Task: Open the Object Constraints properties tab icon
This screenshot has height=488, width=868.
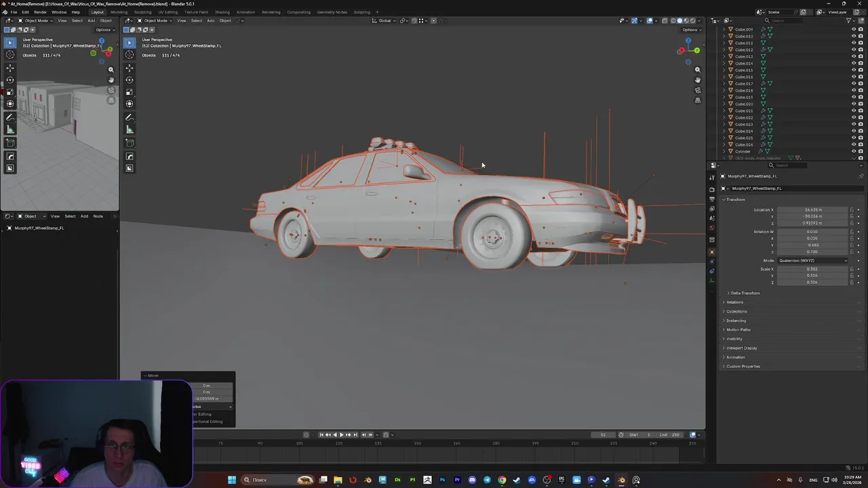Action: point(712,271)
